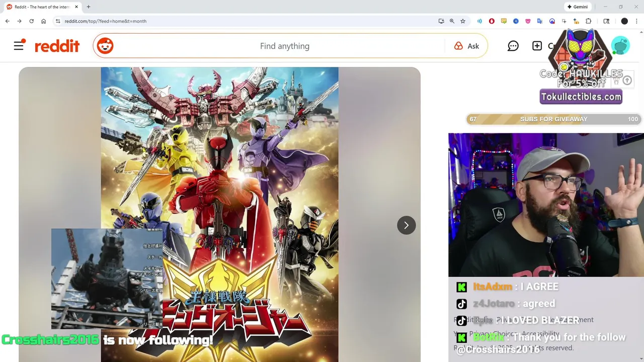Click the Crosshairs2016 follow alert
Image resolution: width=644 pixels, height=362 pixels.
click(107, 340)
